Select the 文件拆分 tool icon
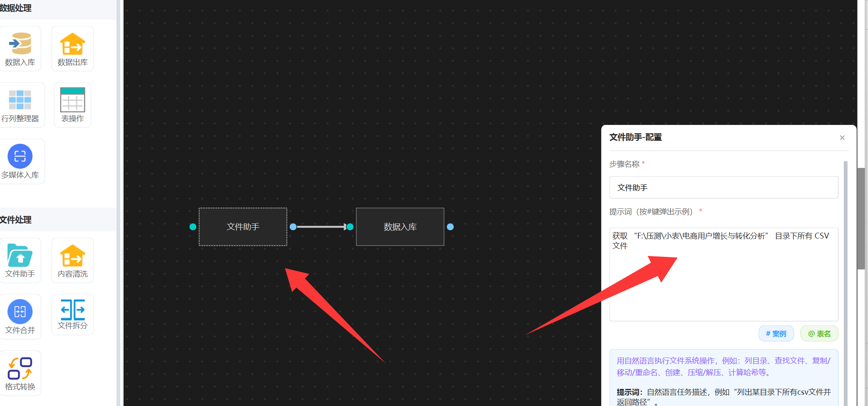This screenshot has height=406, width=868. 72,310
